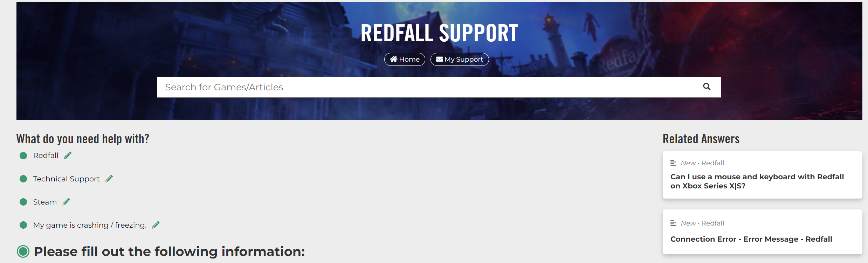
Task: Select the Redfall step label
Action: click(x=46, y=155)
